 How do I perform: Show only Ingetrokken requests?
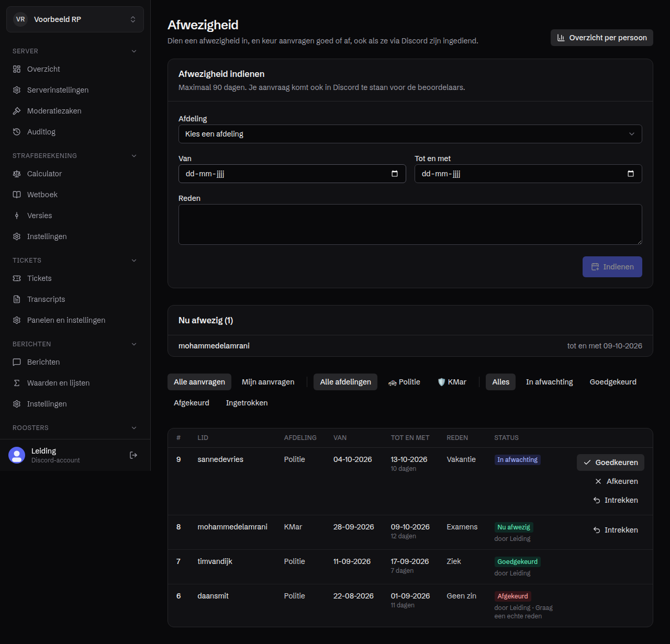tap(247, 403)
